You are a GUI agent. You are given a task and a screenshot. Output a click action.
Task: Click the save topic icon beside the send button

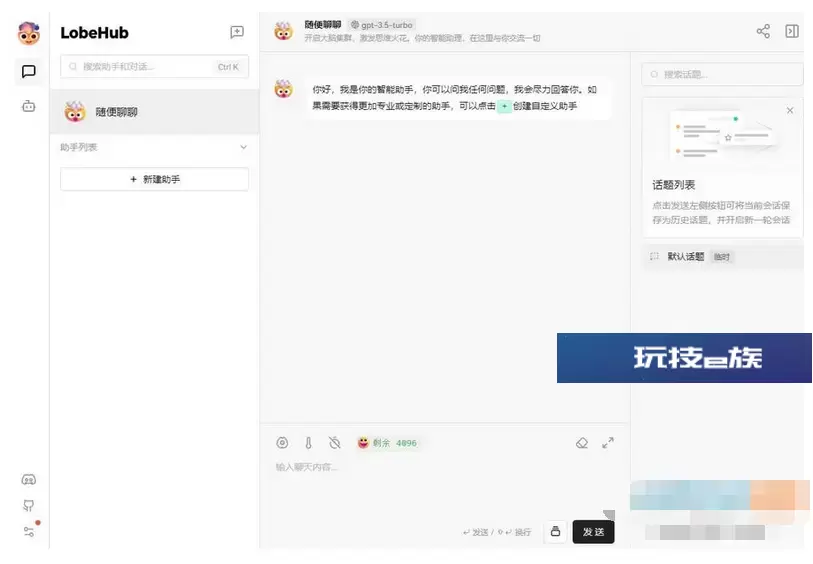pyautogui.click(x=555, y=531)
